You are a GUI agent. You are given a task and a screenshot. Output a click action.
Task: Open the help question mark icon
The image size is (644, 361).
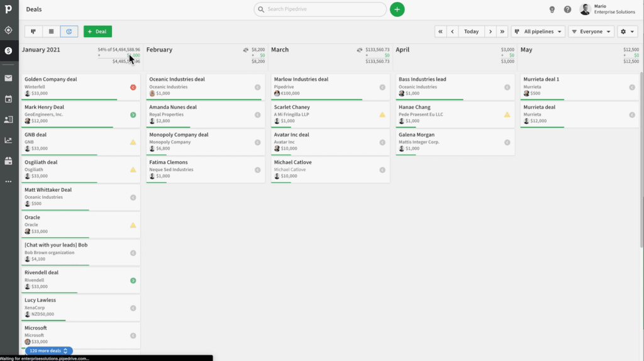(567, 9)
